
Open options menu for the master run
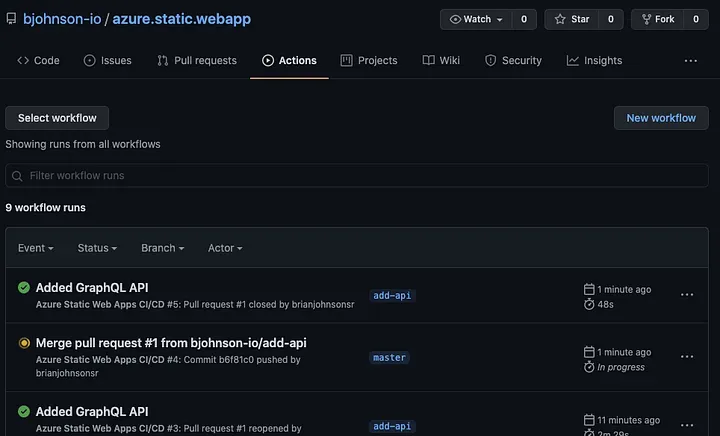(687, 357)
